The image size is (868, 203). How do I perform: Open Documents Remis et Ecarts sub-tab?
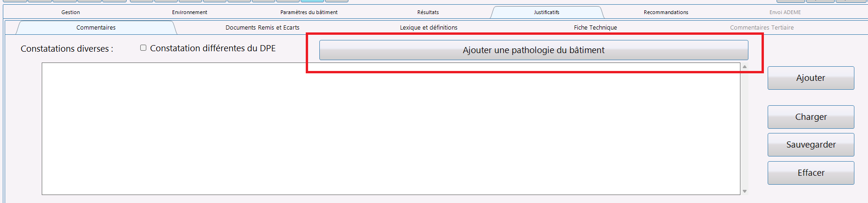263,28
